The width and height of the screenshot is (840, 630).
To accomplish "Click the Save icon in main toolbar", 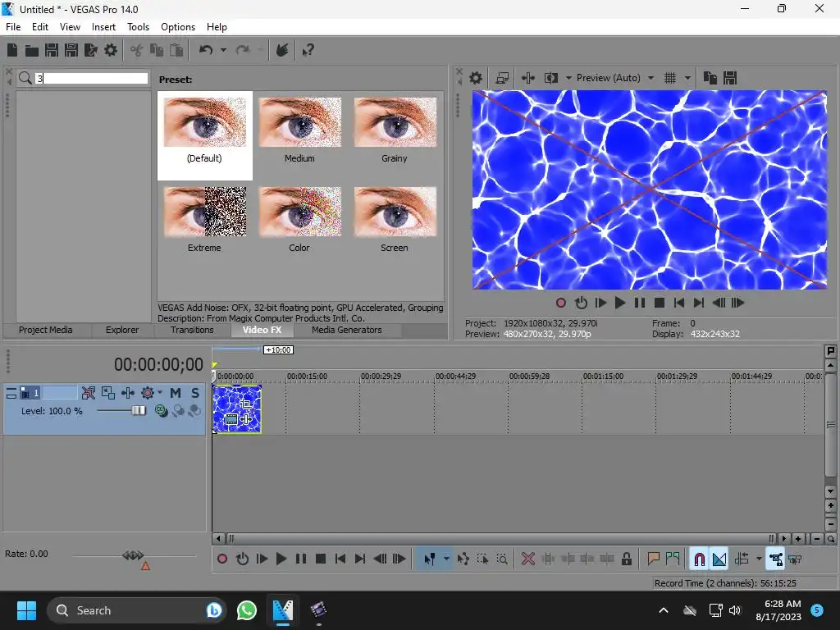I will [x=52, y=50].
